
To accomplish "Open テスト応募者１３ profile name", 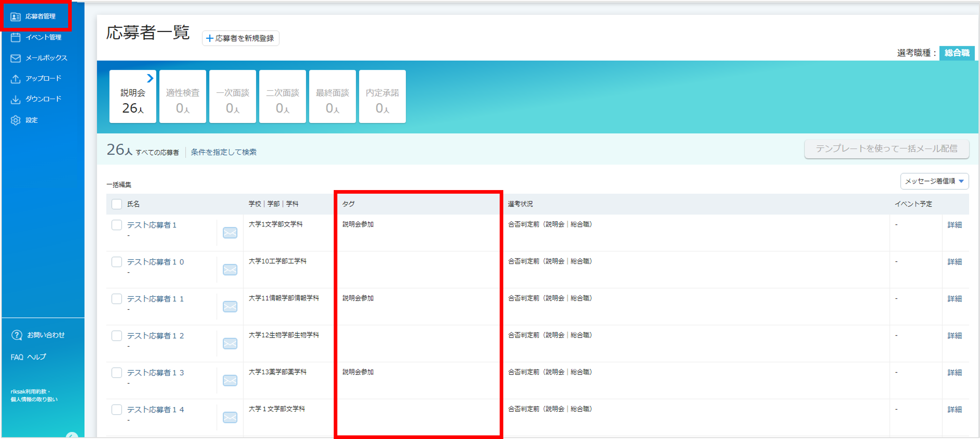I will pos(156,373).
